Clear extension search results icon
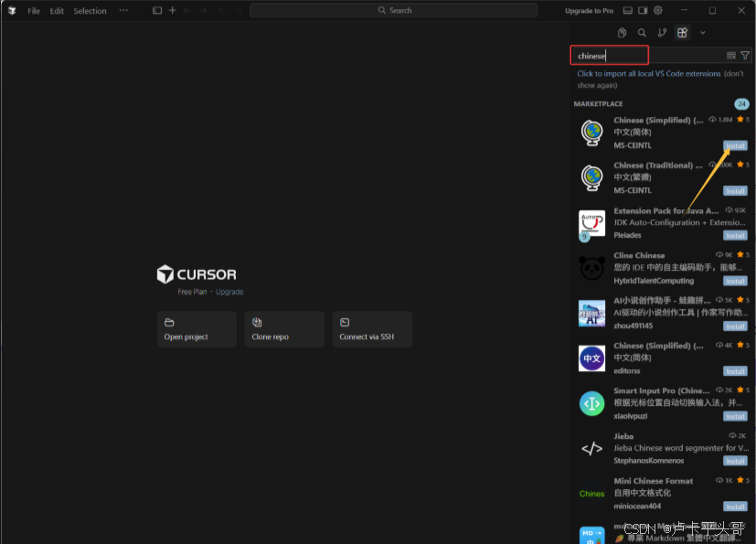This screenshot has width=756, height=544. click(731, 56)
